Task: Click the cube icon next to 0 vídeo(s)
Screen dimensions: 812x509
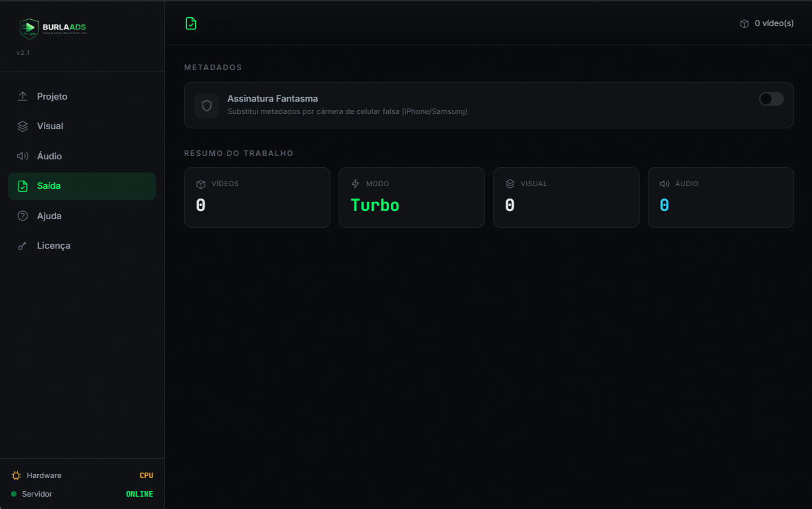Action: click(x=744, y=23)
